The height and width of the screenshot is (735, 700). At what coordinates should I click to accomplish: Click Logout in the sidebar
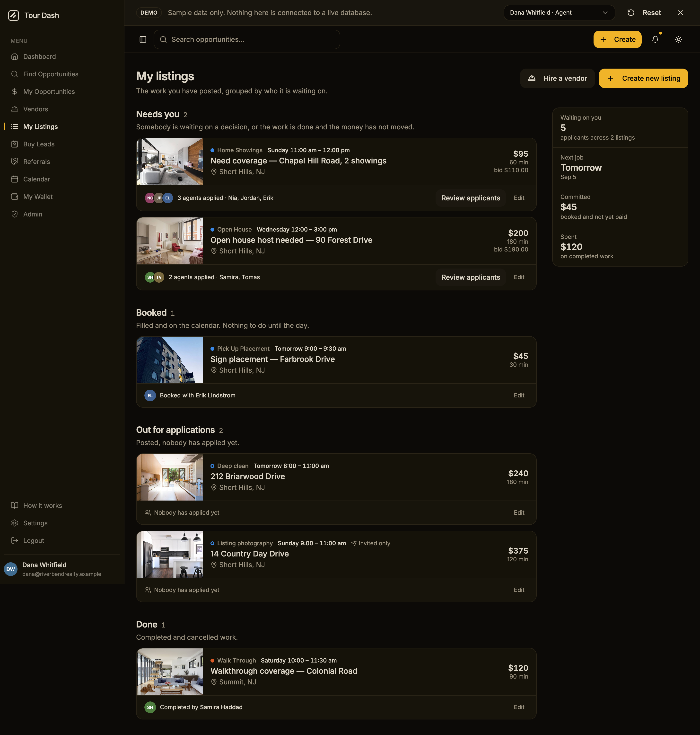62,541
